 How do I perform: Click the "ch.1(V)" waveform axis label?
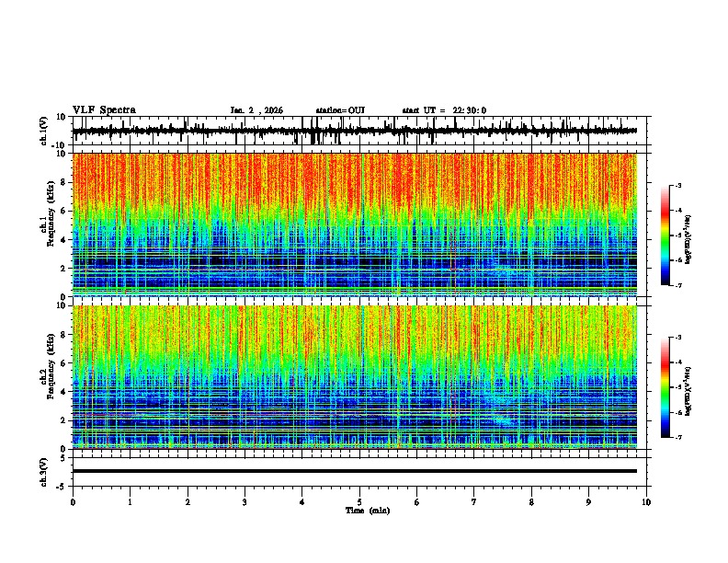(43, 131)
